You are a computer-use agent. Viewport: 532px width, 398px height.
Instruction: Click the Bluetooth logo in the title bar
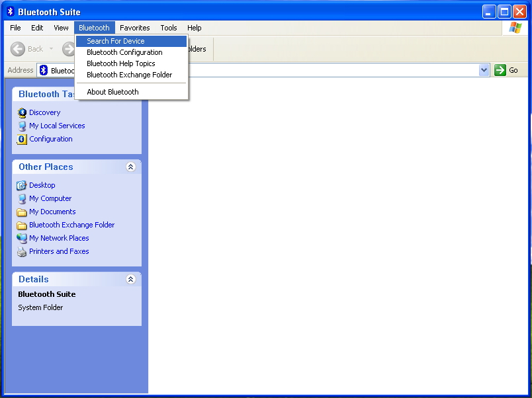click(x=11, y=11)
